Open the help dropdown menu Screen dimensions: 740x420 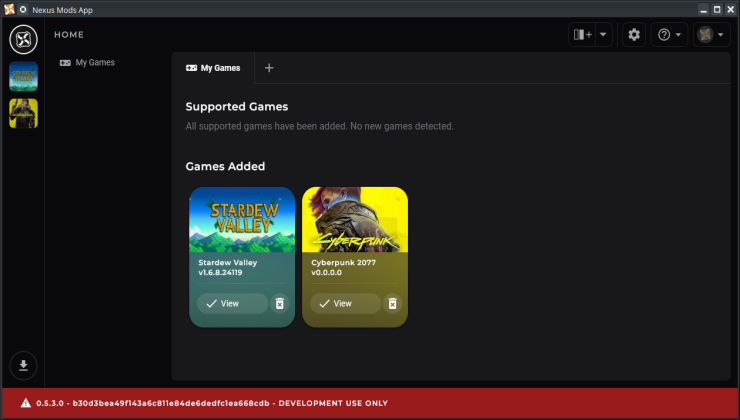pos(668,35)
